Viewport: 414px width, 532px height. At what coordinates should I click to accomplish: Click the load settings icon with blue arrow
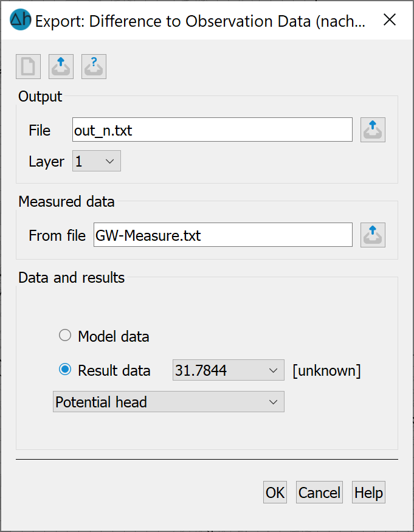tap(61, 66)
